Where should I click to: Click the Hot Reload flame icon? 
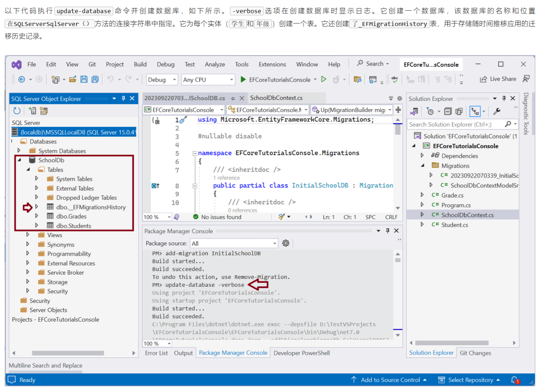tap(336, 80)
